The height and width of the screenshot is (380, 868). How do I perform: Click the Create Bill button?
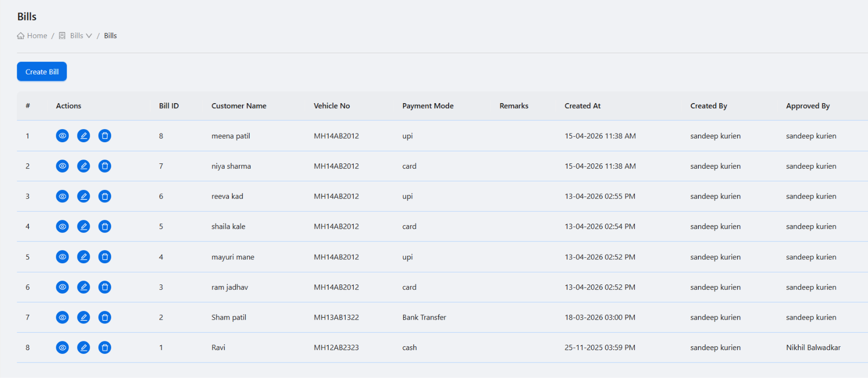point(42,72)
